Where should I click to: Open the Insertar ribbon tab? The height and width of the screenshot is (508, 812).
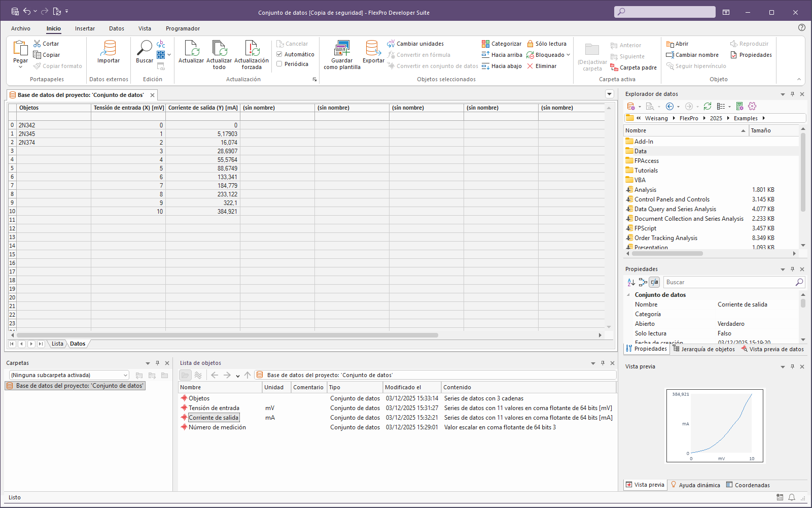85,28
